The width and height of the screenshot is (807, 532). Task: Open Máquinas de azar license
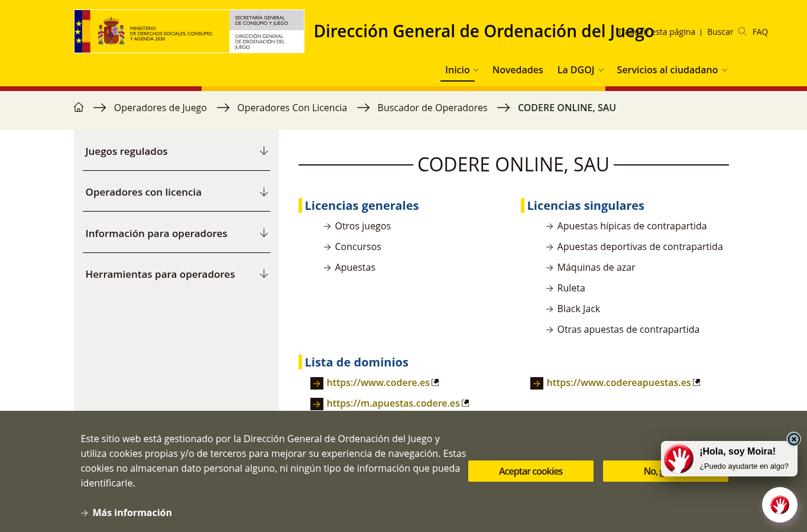596,267
